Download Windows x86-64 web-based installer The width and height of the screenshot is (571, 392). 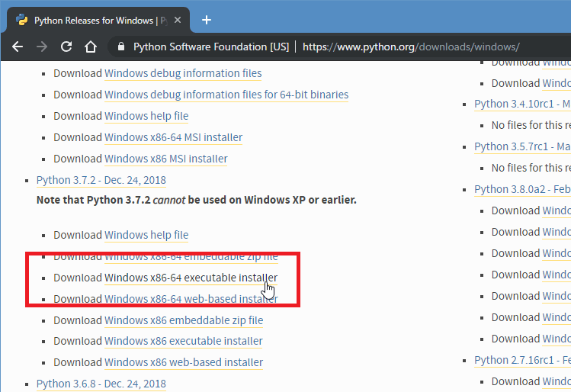[191, 299]
